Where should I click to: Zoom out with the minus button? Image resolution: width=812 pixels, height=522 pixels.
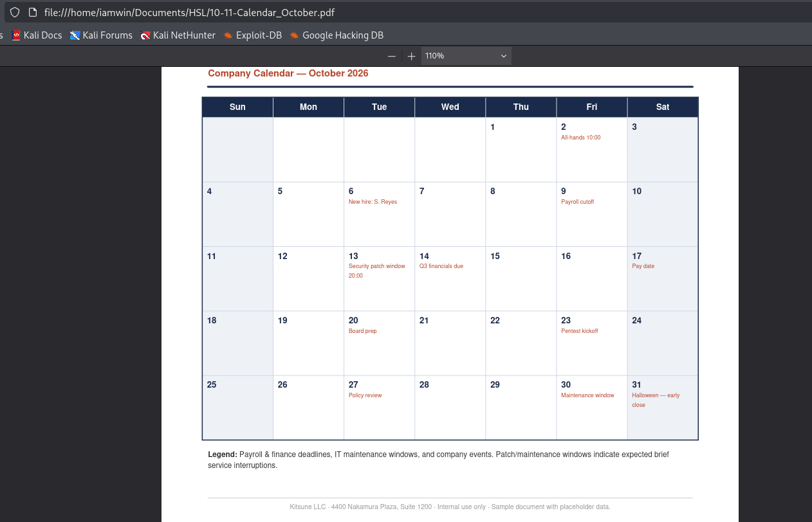tap(392, 56)
